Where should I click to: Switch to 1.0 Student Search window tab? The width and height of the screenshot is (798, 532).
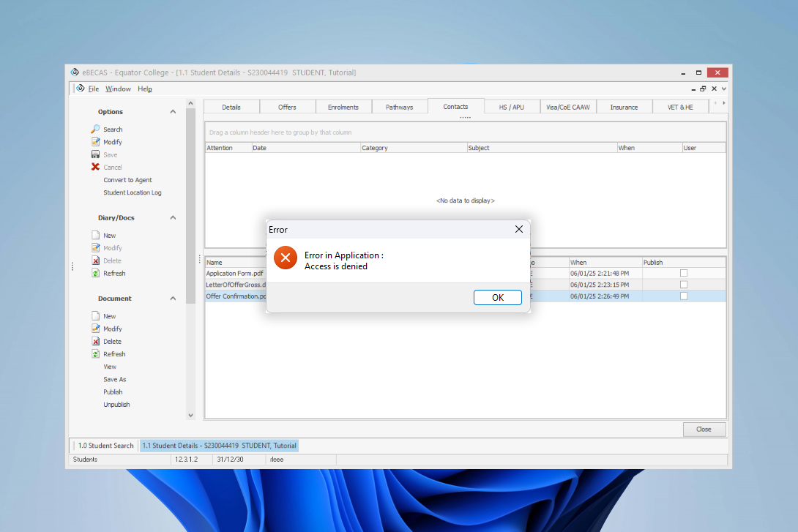105,446
